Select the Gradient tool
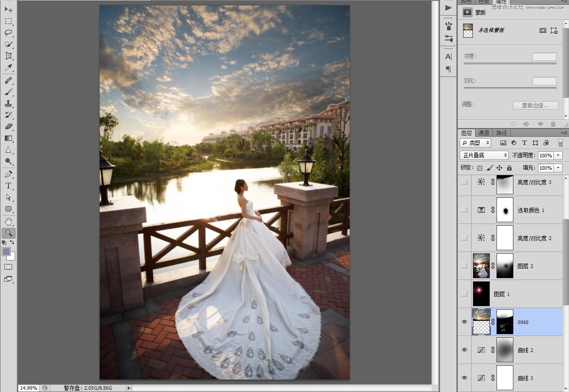The image size is (569, 392). [8, 138]
